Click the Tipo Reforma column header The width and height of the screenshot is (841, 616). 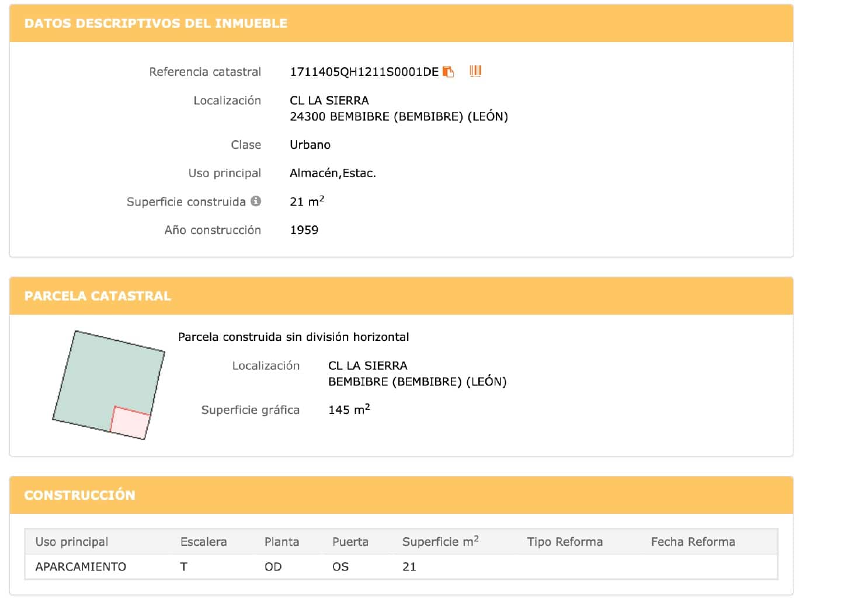tap(565, 542)
